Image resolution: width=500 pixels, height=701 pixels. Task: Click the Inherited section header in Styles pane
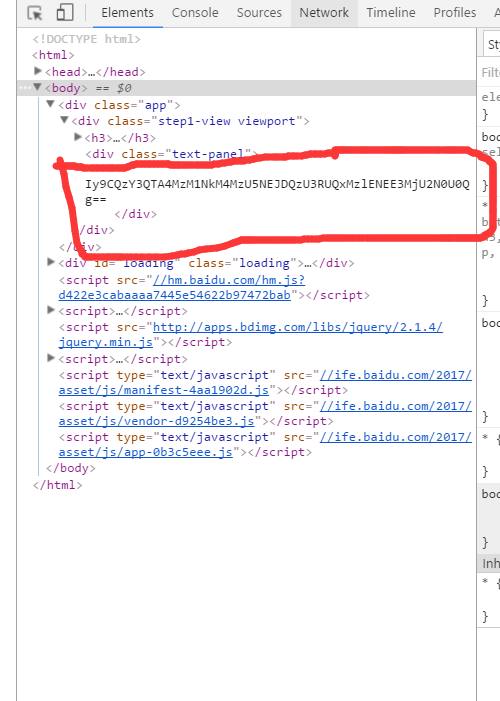click(489, 563)
